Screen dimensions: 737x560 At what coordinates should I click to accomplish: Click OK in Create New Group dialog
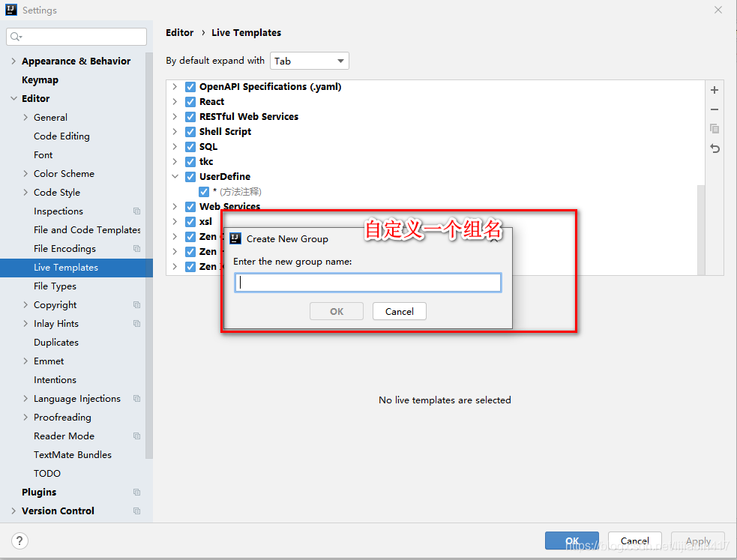337,311
